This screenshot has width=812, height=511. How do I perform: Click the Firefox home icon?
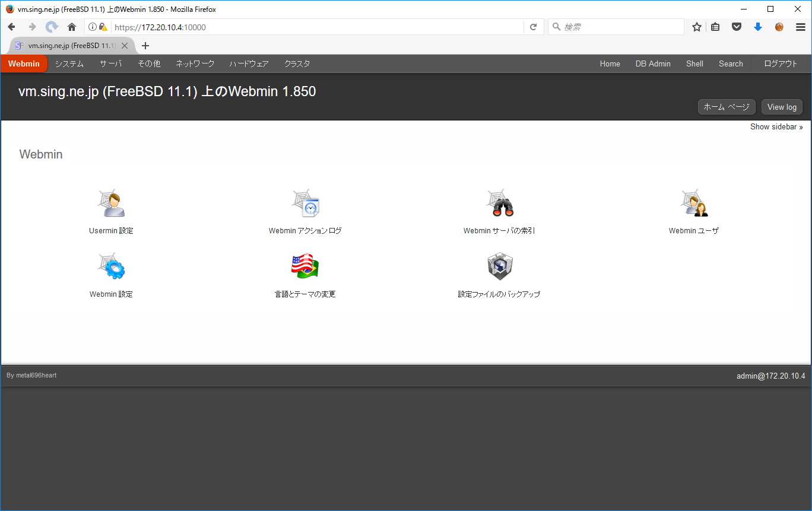[x=72, y=27]
